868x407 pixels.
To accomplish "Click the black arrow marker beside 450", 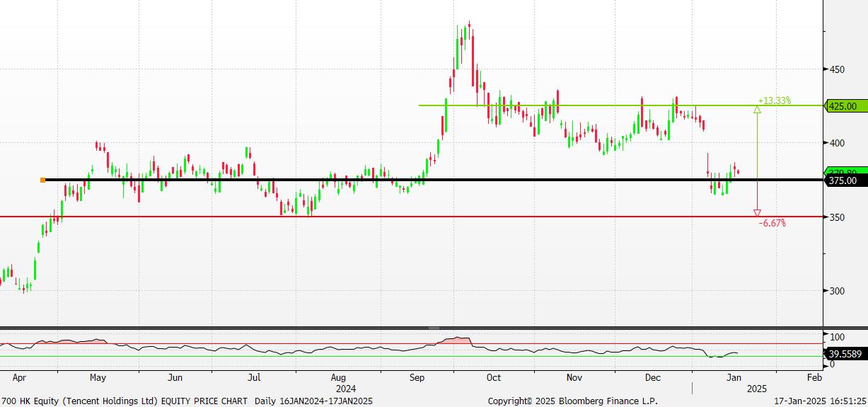I will (x=826, y=69).
